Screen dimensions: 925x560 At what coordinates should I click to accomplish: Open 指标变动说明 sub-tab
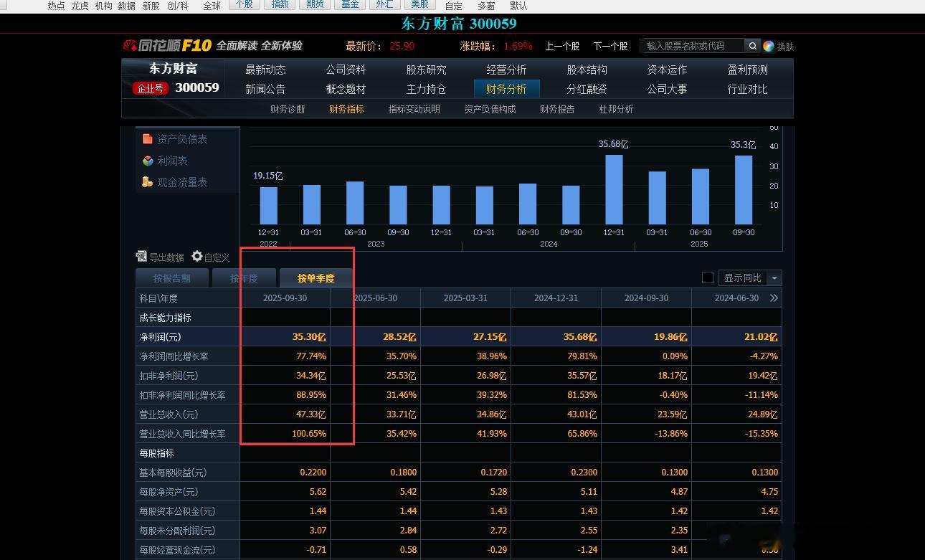click(414, 109)
